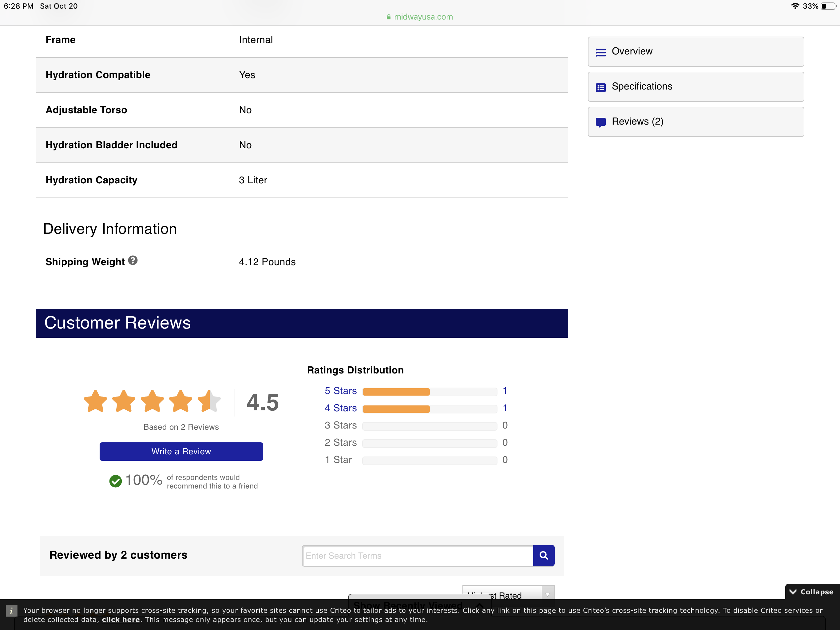
Task: Click the Reviews speech bubble icon
Action: click(601, 122)
